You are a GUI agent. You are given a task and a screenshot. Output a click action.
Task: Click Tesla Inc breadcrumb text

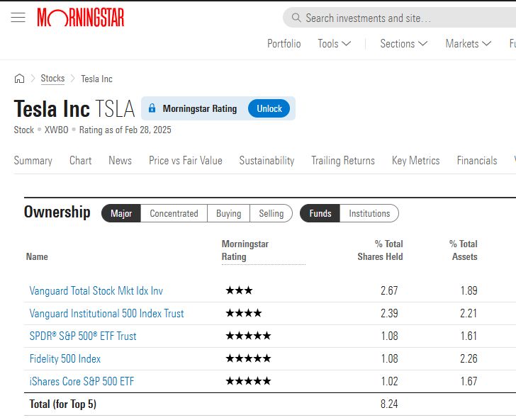tap(96, 79)
